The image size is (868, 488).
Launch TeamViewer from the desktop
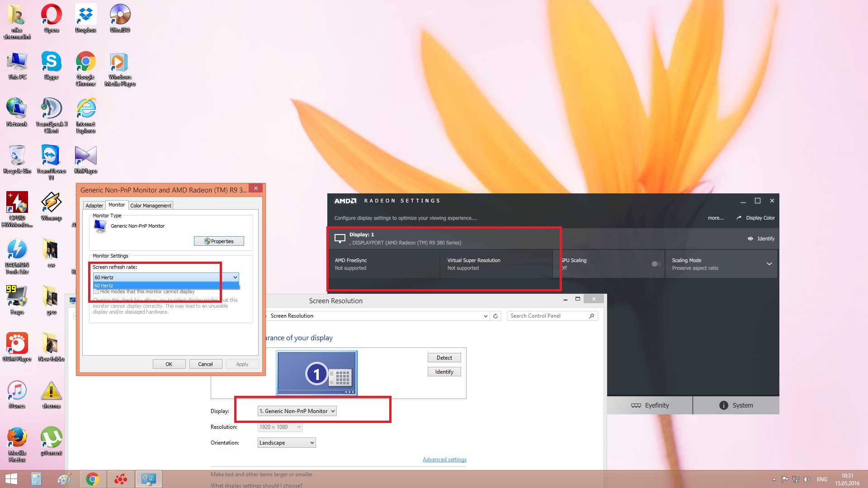(x=51, y=156)
